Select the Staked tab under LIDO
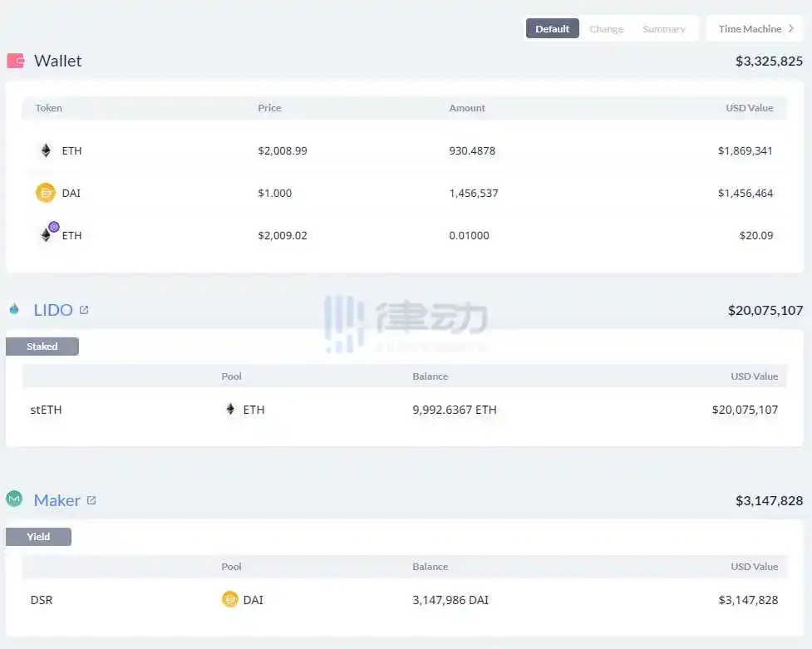812x649 pixels. pyautogui.click(x=42, y=347)
